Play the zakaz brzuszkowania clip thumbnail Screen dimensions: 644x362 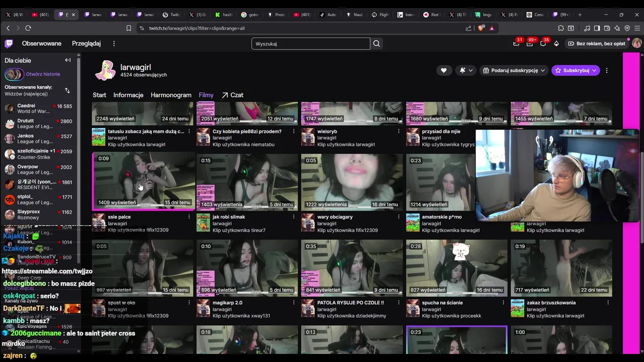[561, 267]
